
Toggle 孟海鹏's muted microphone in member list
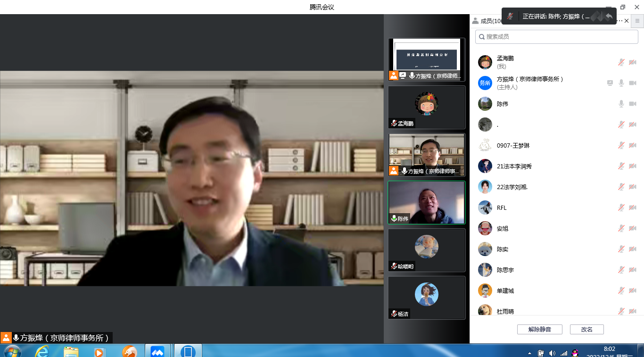[621, 62]
